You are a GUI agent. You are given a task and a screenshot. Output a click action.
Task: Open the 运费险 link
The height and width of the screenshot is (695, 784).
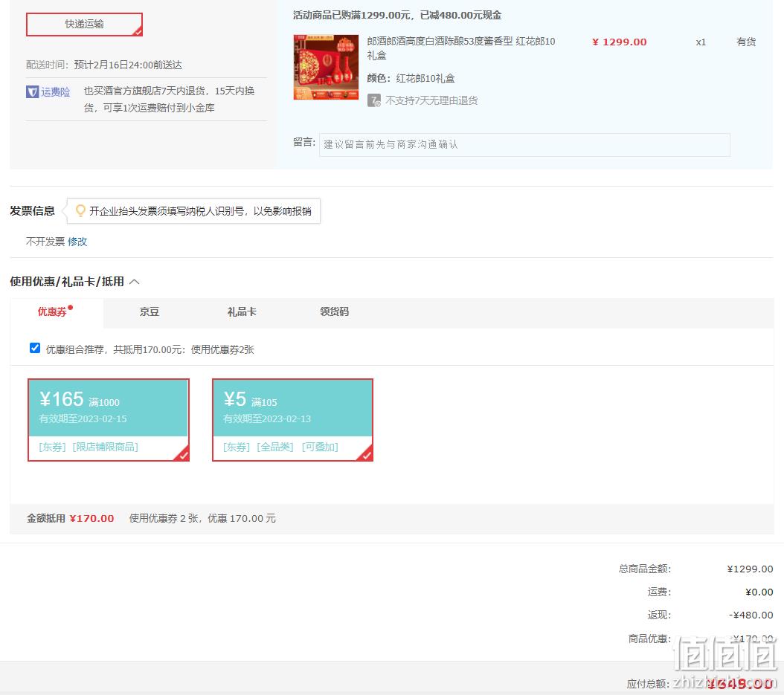pyautogui.click(x=55, y=92)
